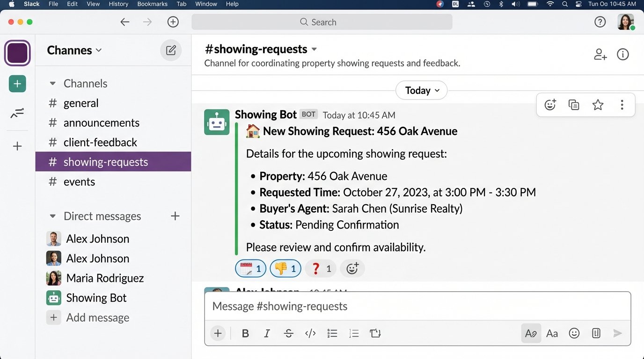Toggle strikethrough formatting
Viewport: 644px width, 359px height.
point(288,333)
